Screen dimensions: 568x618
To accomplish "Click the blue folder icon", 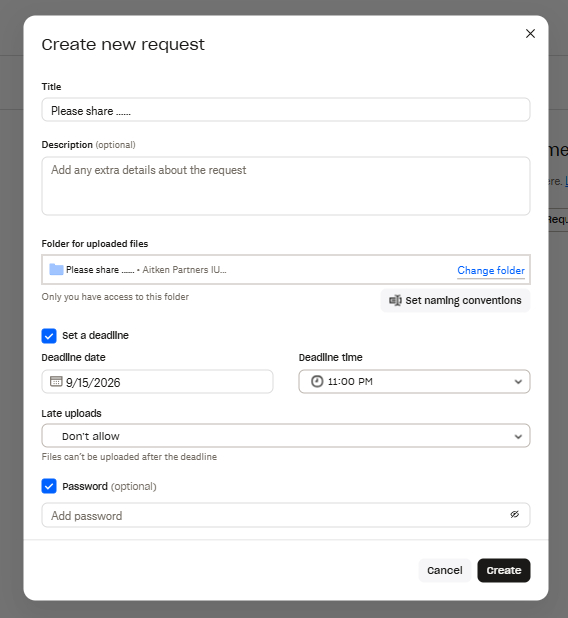I will pos(56,270).
